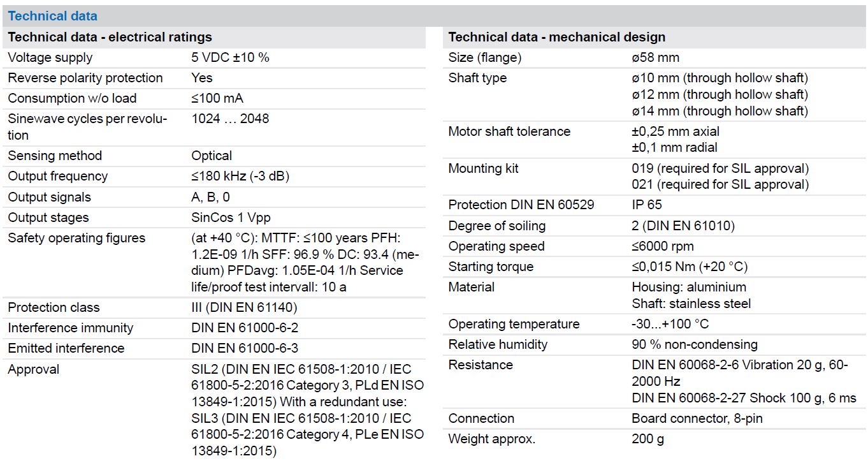Viewport: 868px width, 463px height.
Task: Click the "≤100 mA" consumption value
Action: [x=217, y=98]
